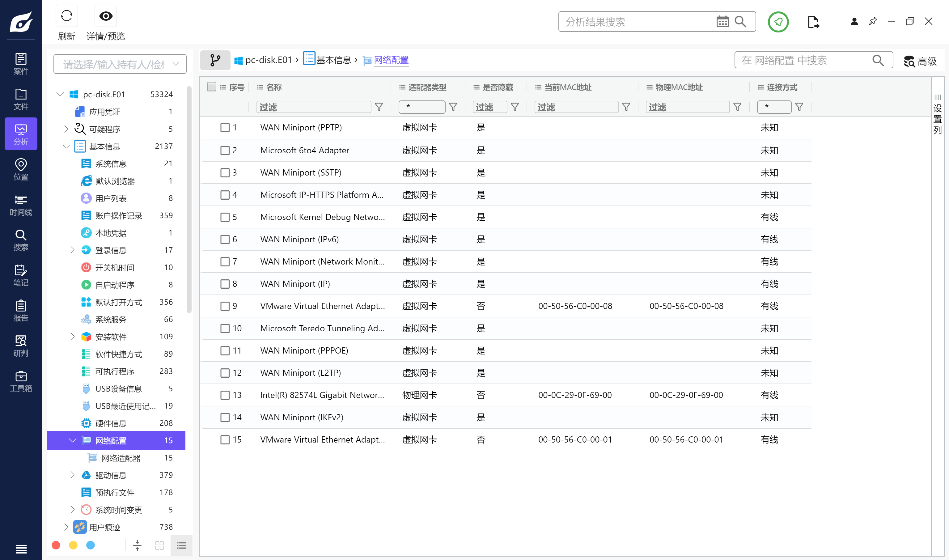The image size is (949, 560).
Task: Open the 位置 sidebar section
Action: pos(21,169)
